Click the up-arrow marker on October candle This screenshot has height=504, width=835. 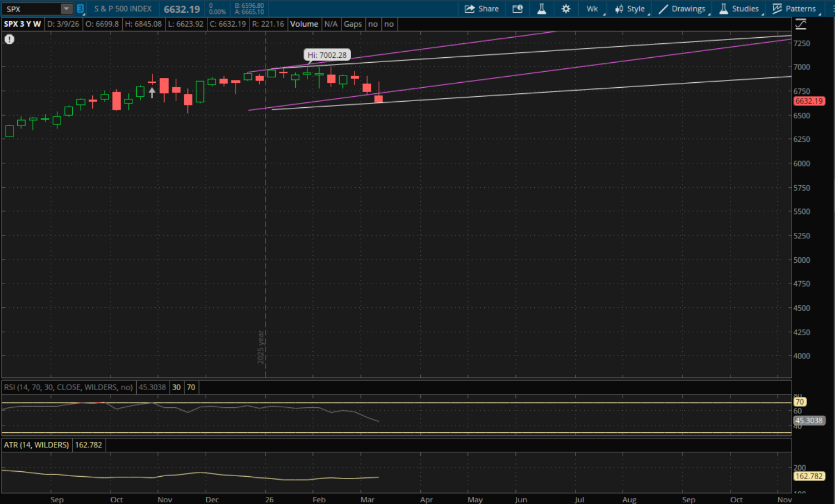(x=152, y=93)
